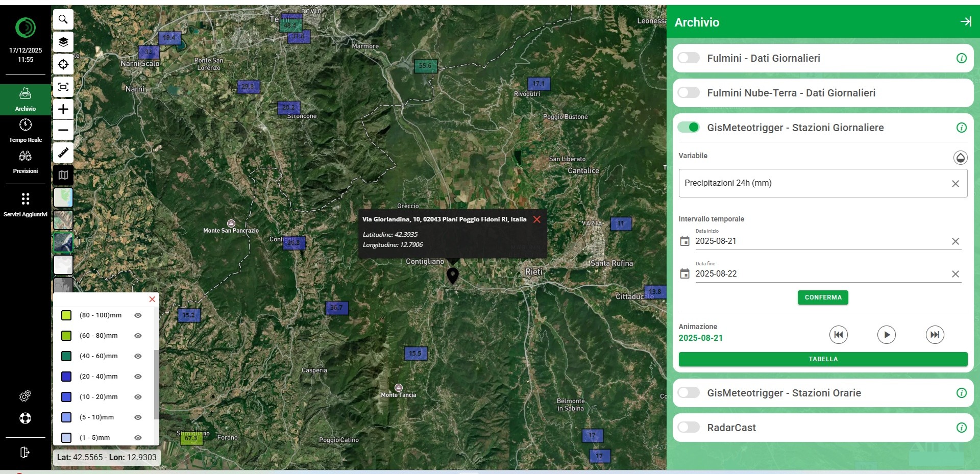Viewport: 980px width, 474px height.
Task: Click the (20 - 40)mm color swatch
Action: coord(66,377)
